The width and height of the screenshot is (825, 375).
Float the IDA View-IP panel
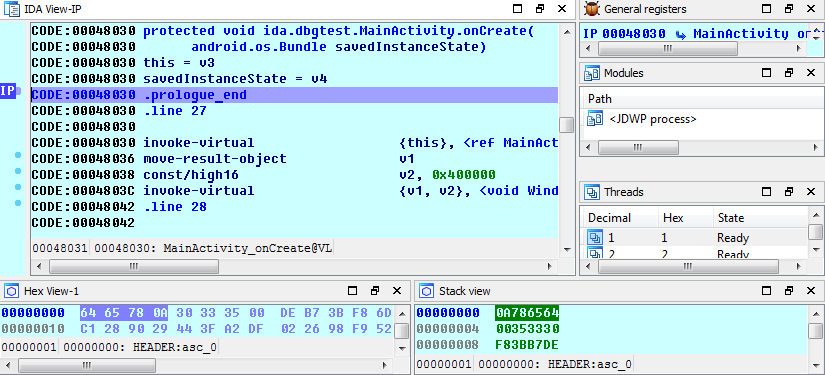[x=540, y=8]
